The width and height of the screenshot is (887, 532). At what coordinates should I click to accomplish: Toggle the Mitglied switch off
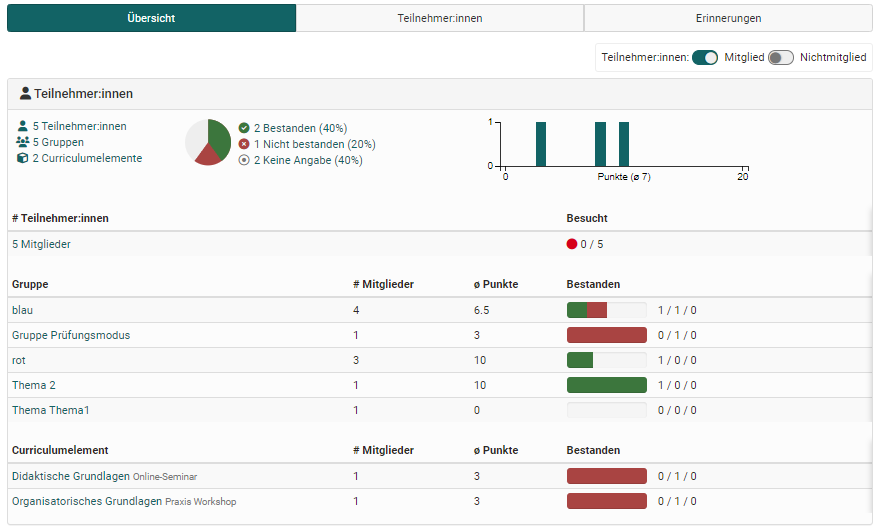pyautogui.click(x=705, y=58)
